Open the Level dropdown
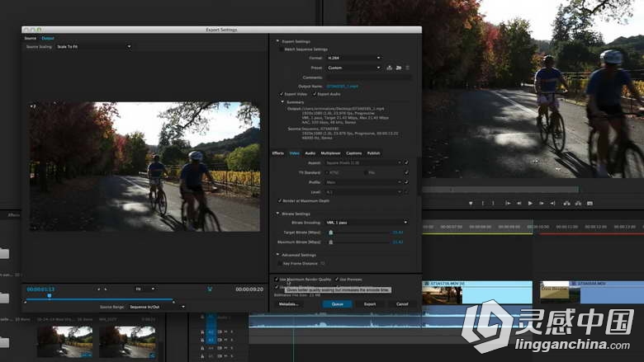 pos(363,192)
